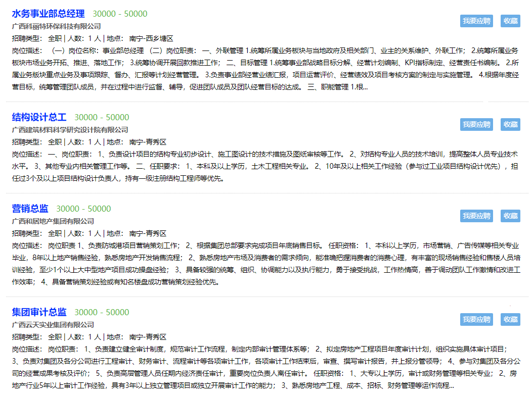Click 广西云天实业集团有限公司 company name
532x396 pixels.
[53, 325]
